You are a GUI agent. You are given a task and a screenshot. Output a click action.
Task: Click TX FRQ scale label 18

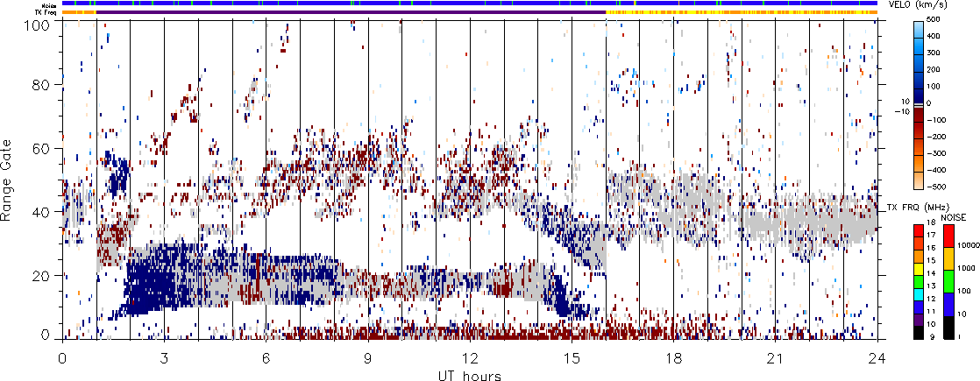pos(931,222)
